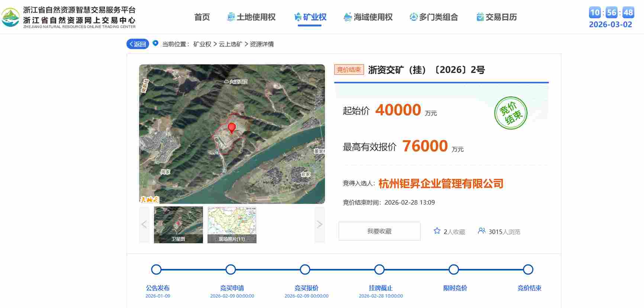This screenshot has width=644, height=308.
Task: Click the red marker on the satellite map
Action: coord(232,128)
